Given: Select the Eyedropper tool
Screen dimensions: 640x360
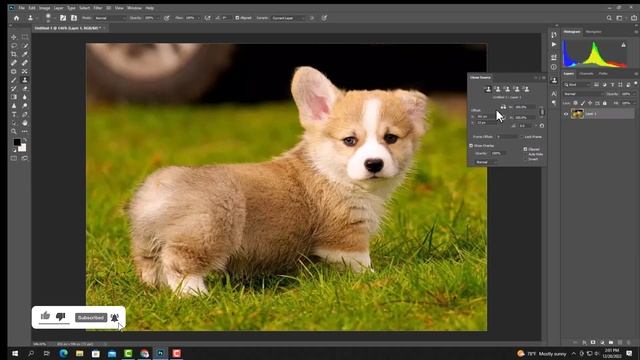Looking at the screenshot, I should 25,54.
